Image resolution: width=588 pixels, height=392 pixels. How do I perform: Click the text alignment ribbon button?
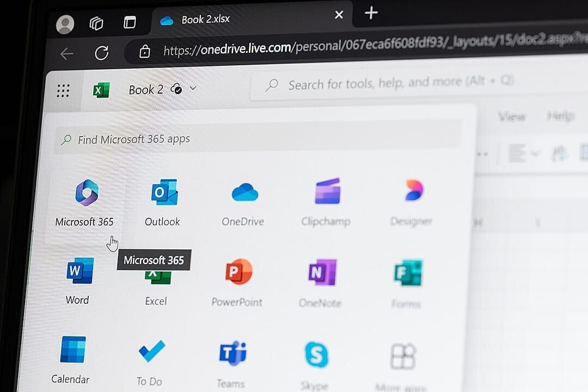[x=517, y=153]
